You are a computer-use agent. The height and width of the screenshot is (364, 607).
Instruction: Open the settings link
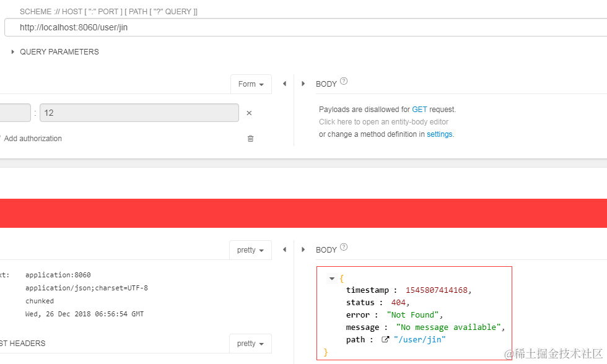point(439,134)
